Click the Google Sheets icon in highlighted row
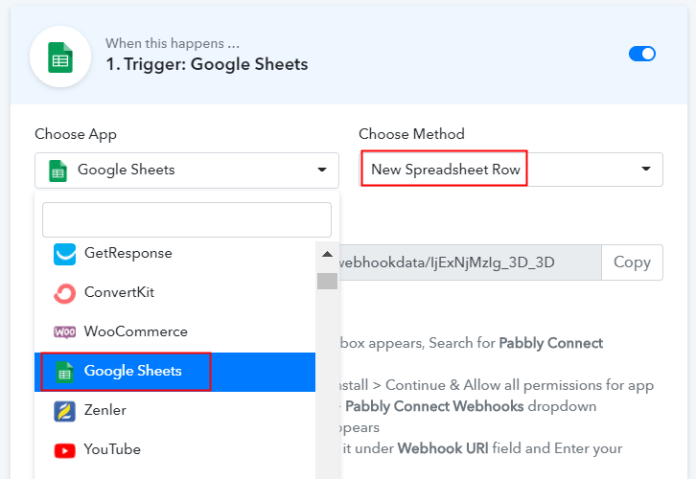 click(x=64, y=372)
